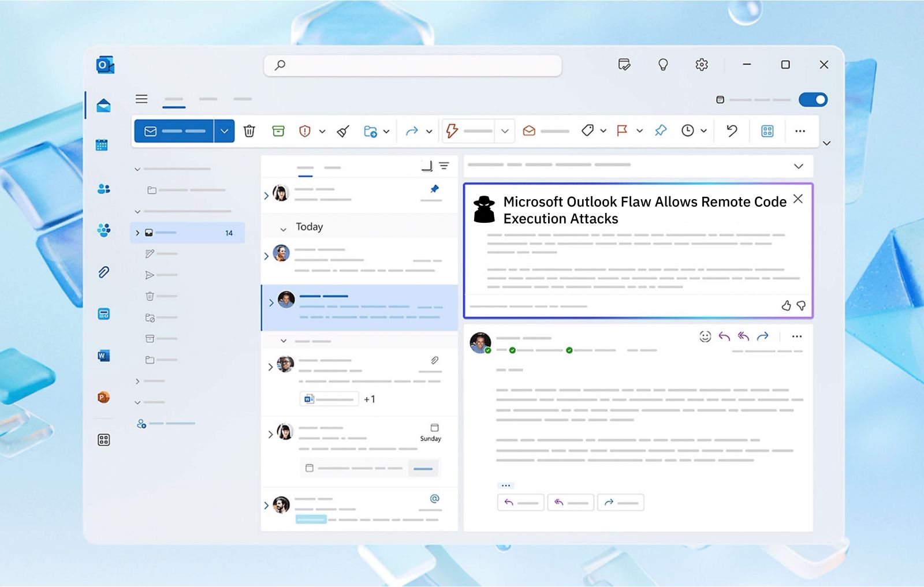Rate the summary with thumbs down
Image resolution: width=924 pixels, height=587 pixels.
coord(800,306)
